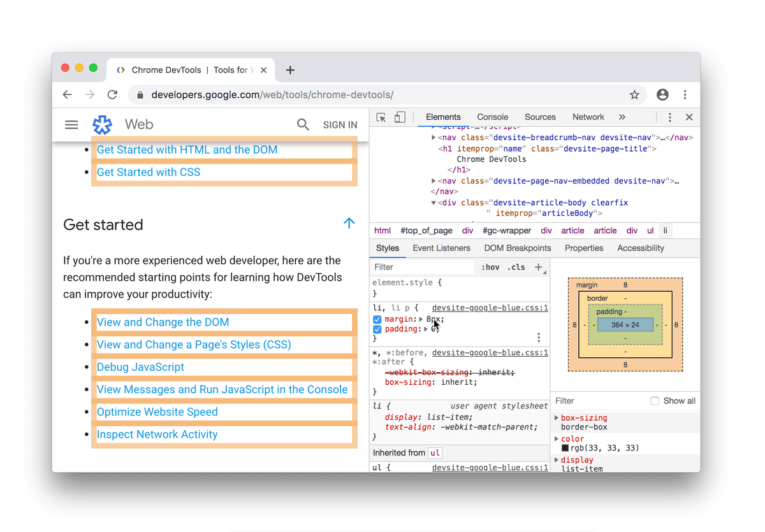Open the DOM Breakpoints tab
This screenshot has width=765, height=532.
click(518, 248)
